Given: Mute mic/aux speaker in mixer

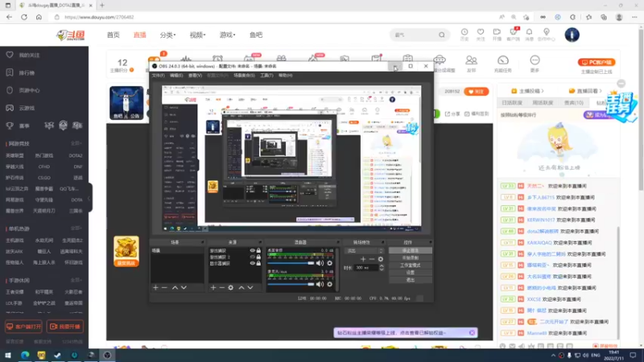Looking at the screenshot, I should click(x=320, y=284).
